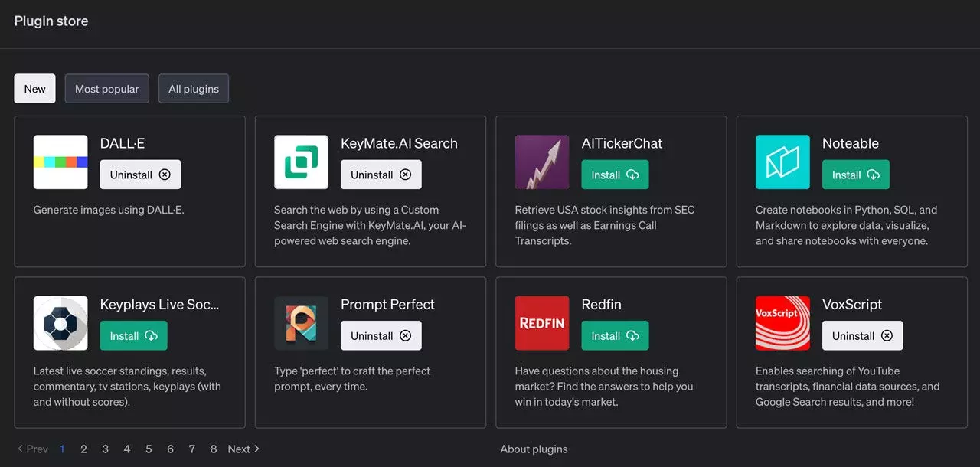The width and height of the screenshot is (980, 467).
Task: Click the 'Have questions about the housing' description
Action: click(604, 387)
